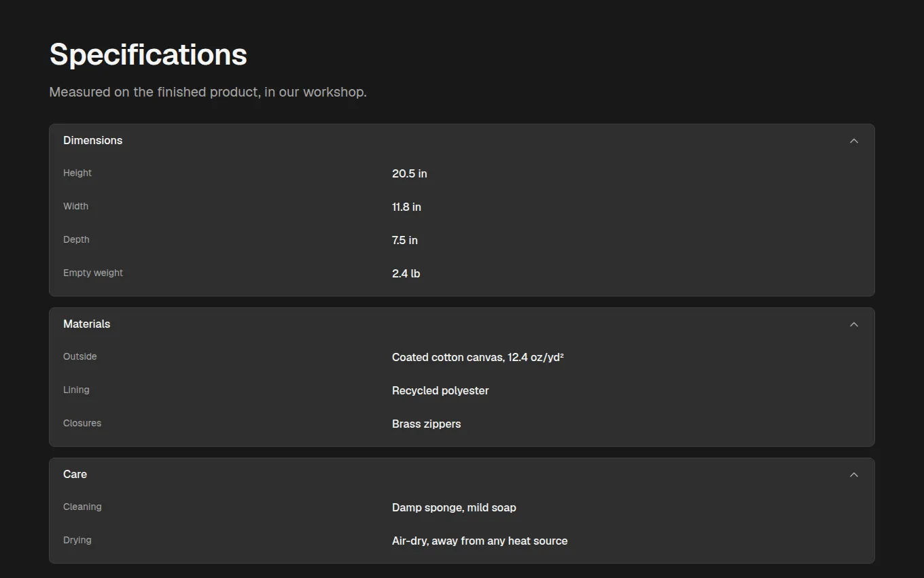Click the Outside label
Screen dimensions: 924x578
[80, 356]
